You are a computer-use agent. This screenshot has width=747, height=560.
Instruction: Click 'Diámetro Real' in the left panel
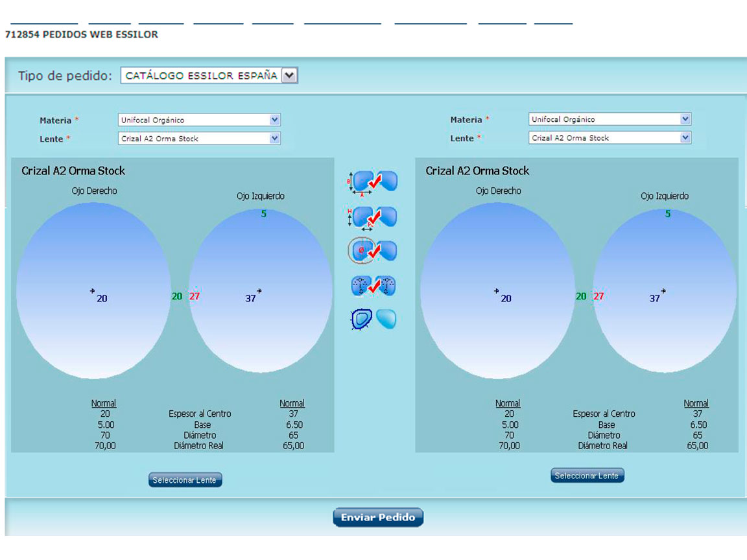click(x=198, y=446)
